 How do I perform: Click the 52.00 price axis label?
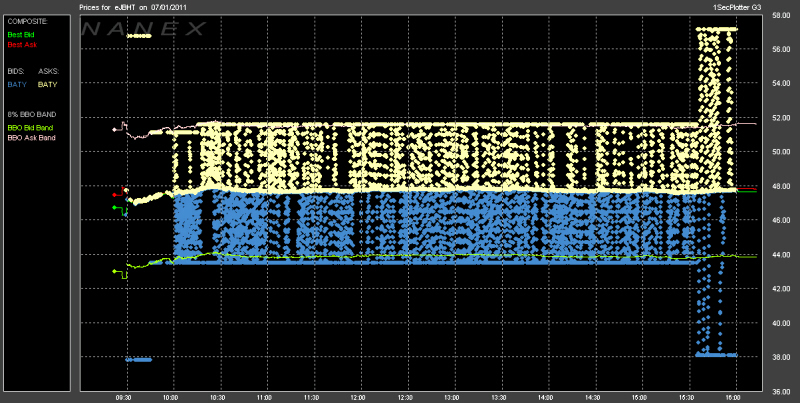click(x=781, y=117)
